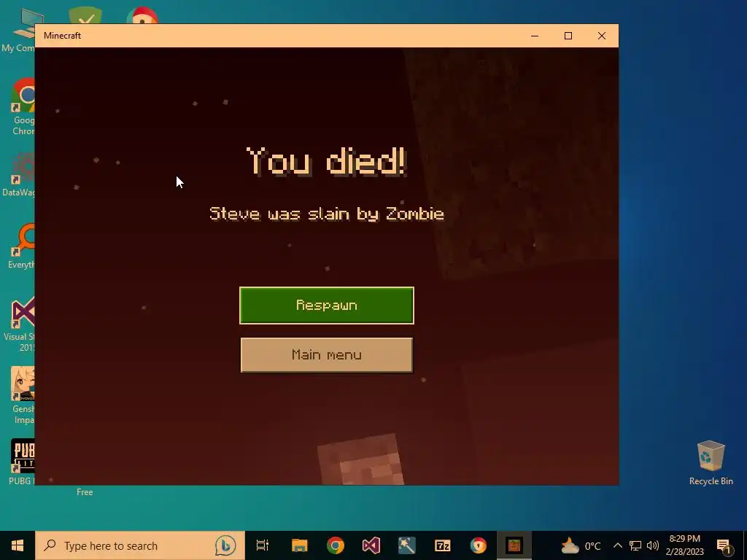The height and width of the screenshot is (560, 747).
Task: Select the PUBG Lite desktop shortcut
Action: (x=22, y=462)
